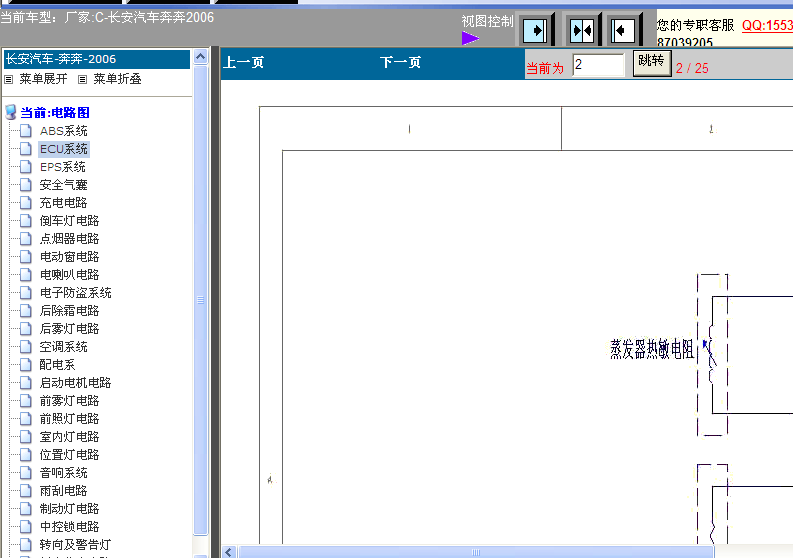Click the document icon beside 电子防盗系统
Viewport: 793px width, 558px height.
(26, 292)
